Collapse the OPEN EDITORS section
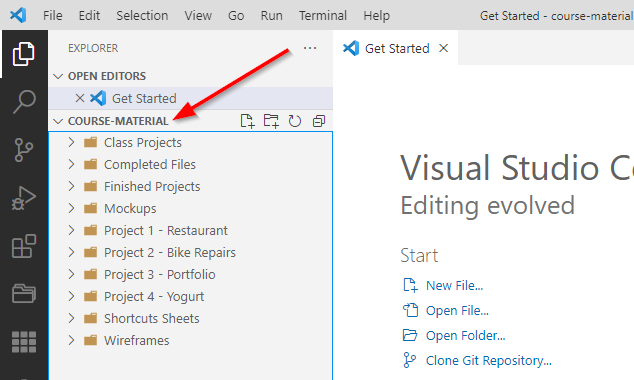 click(x=58, y=76)
